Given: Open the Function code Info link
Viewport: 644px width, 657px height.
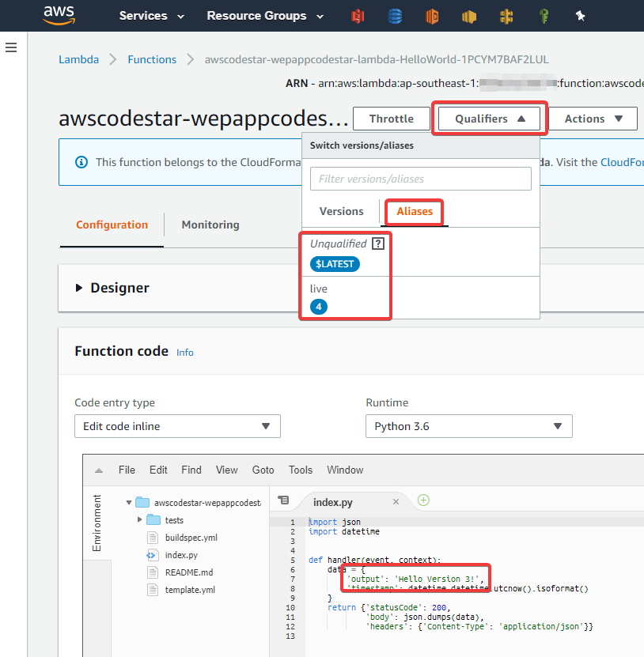Looking at the screenshot, I should pos(185,353).
